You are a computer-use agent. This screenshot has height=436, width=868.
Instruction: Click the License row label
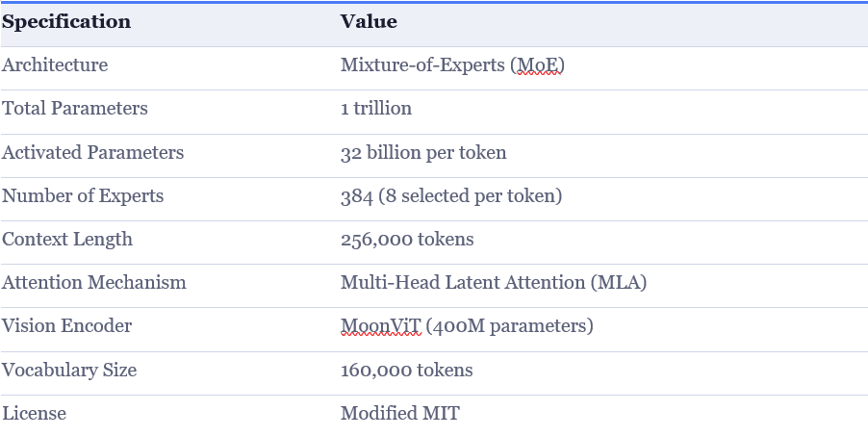[x=35, y=414]
